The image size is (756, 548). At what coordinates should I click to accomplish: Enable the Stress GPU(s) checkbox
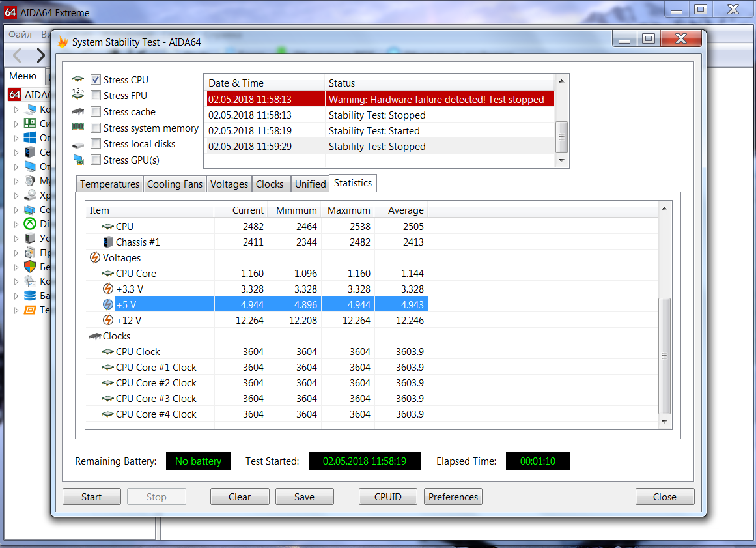[x=96, y=160]
